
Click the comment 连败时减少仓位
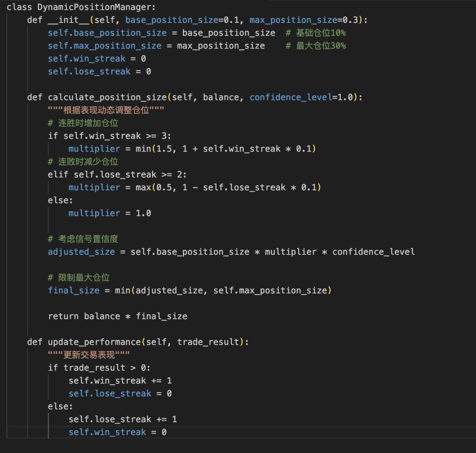(83, 161)
